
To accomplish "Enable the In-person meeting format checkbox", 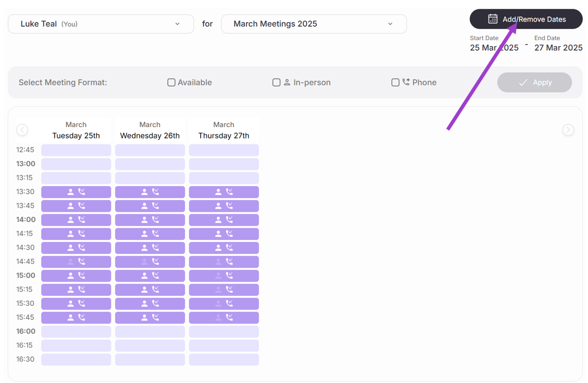I will [276, 83].
